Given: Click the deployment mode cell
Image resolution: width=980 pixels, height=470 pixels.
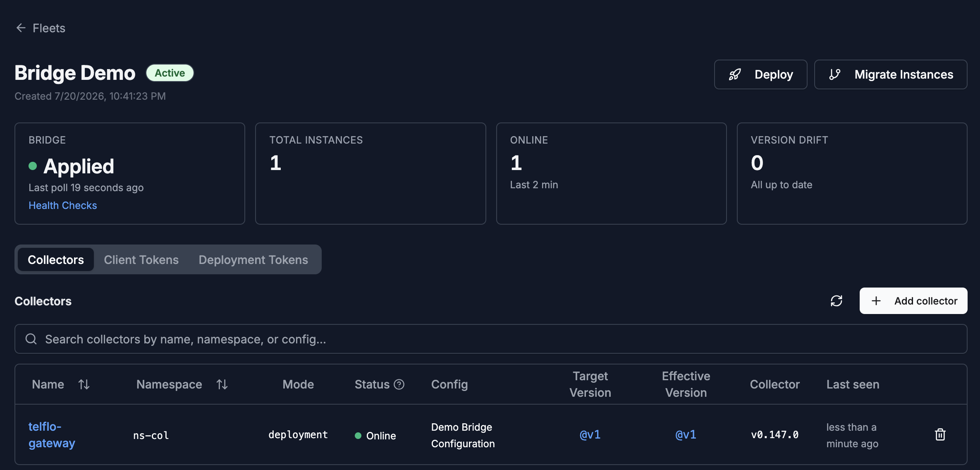Looking at the screenshot, I should (298, 434).
